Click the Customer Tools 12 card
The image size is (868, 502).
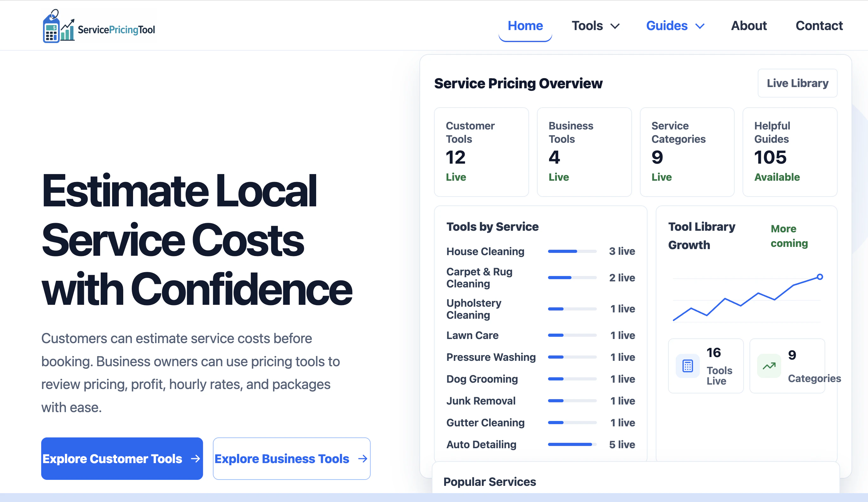pos(481,152)
